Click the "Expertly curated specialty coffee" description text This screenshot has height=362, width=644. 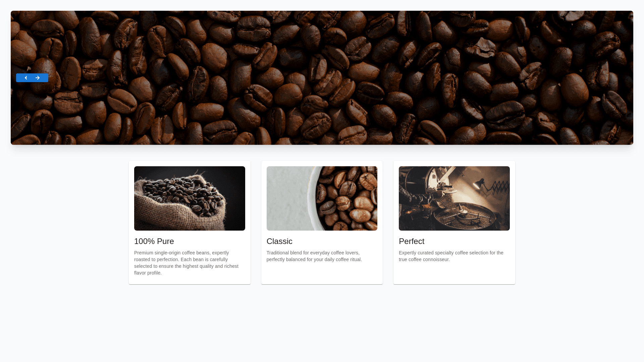pyautogui.click(x=451, y=256)
